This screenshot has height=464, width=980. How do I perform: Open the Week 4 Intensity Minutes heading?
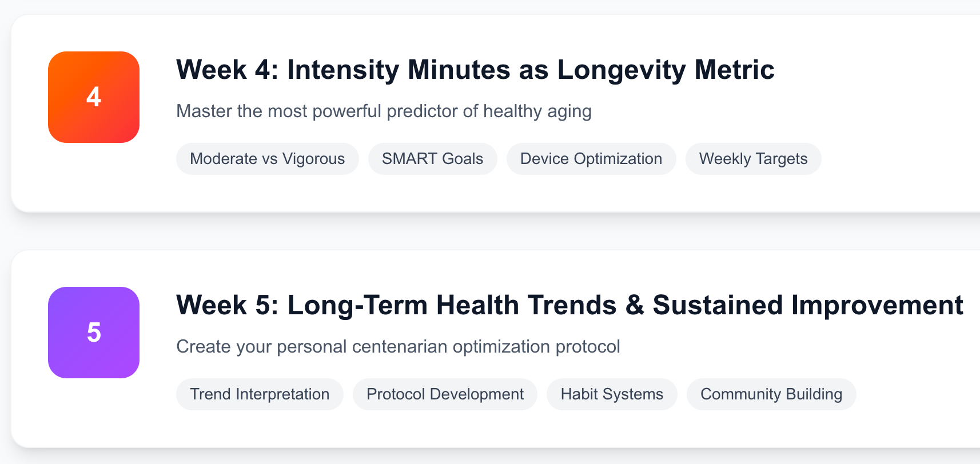click(x=475, y=70)
